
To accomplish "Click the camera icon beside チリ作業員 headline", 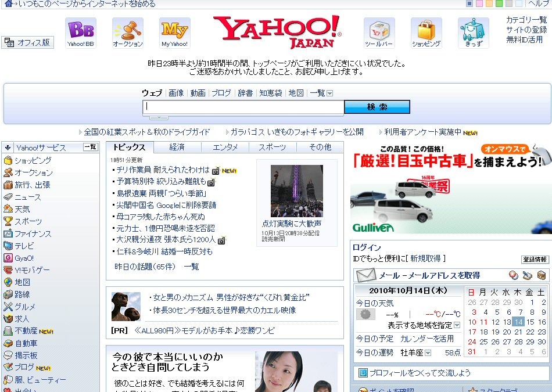I will 216,171.
